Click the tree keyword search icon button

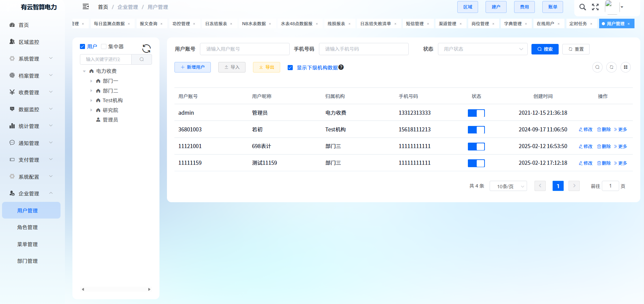pyautogui.click(x=142, y=59)
